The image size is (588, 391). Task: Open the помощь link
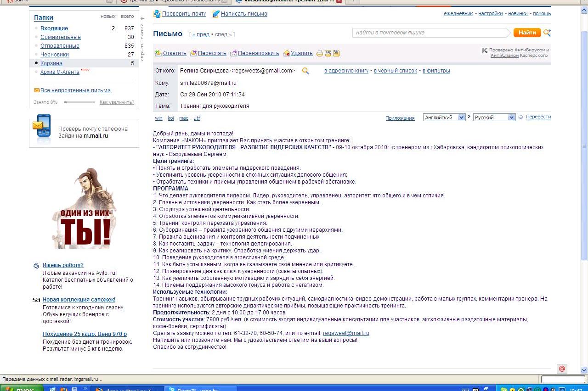[x=542, y=14]
